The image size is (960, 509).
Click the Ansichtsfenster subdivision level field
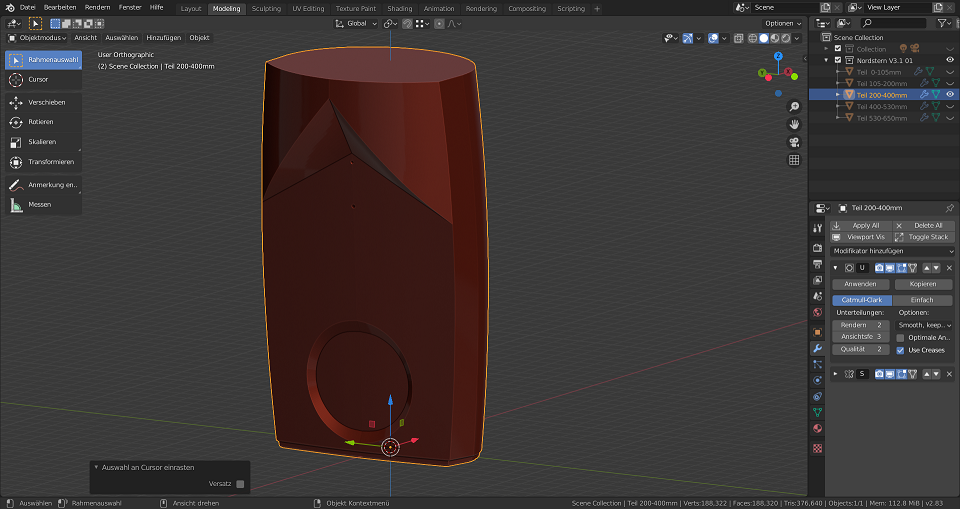860,337
